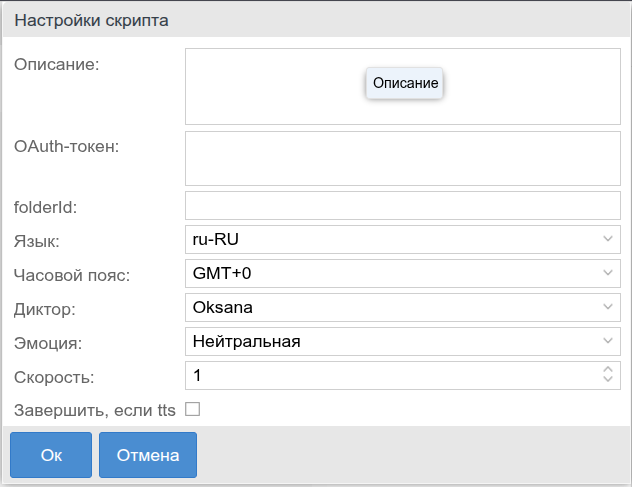Enable the Завершить, если tts checkbox
632x487 pixels.
pyautogui.click(x=193, y=409)
